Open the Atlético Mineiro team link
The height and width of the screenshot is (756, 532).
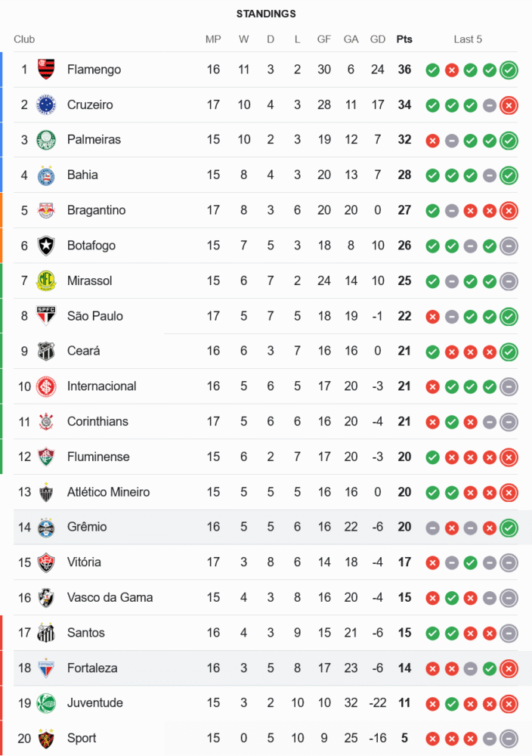point(108,492)
